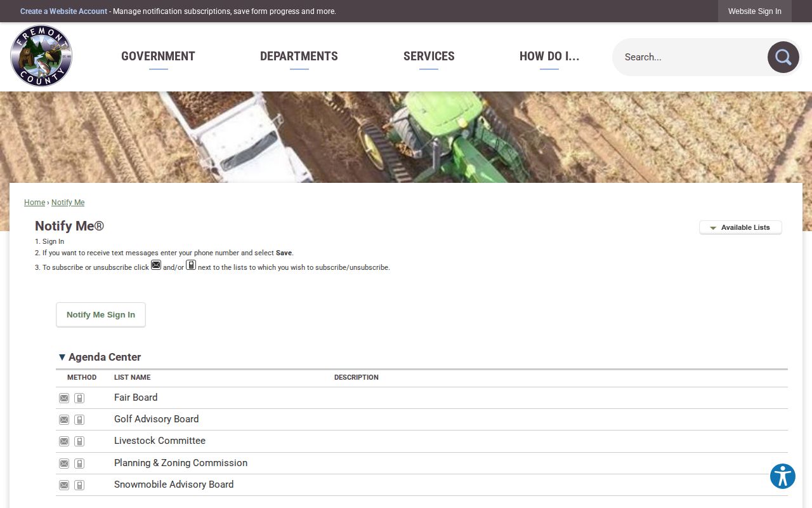Click the Livestock Committee list name
This screenshot has width=812, height=508.
point(160,441)
